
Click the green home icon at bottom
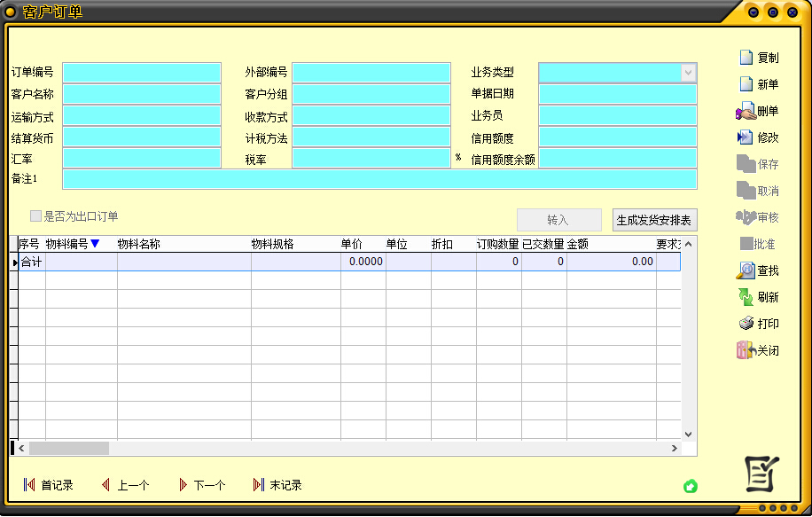click(x=691, y=486)
